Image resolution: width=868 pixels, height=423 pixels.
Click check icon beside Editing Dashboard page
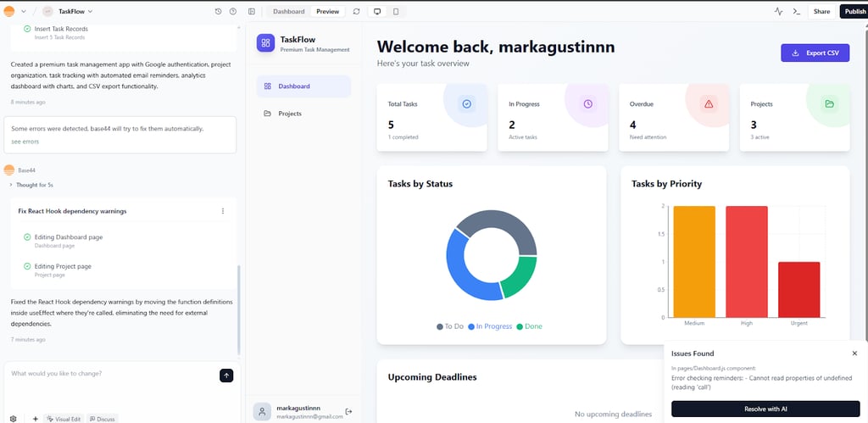coord(27,237)
